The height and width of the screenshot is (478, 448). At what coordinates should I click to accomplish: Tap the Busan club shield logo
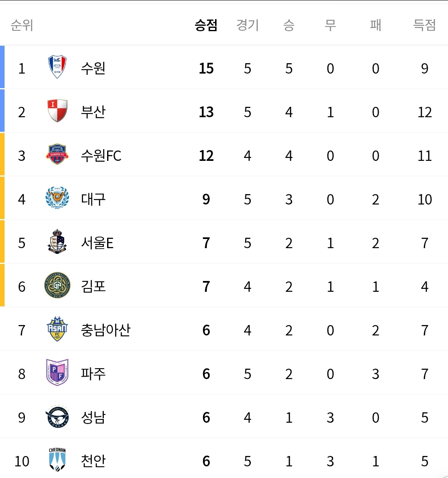pos(57,111)
